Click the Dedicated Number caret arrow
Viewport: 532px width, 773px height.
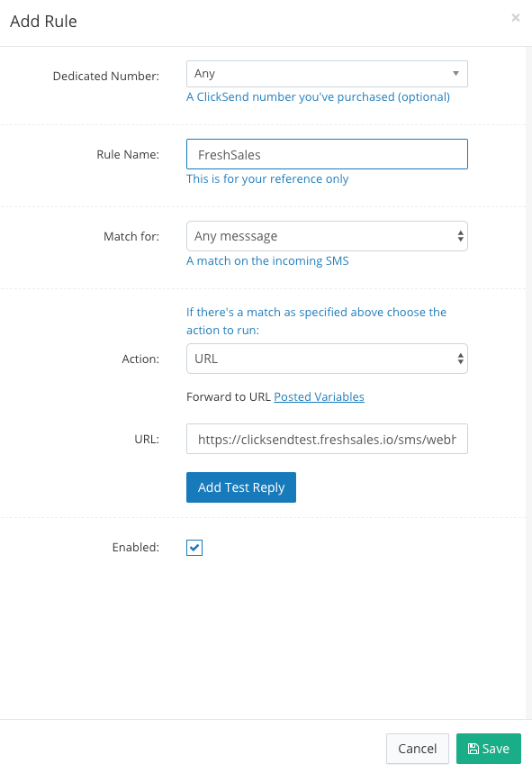[455, 74]
